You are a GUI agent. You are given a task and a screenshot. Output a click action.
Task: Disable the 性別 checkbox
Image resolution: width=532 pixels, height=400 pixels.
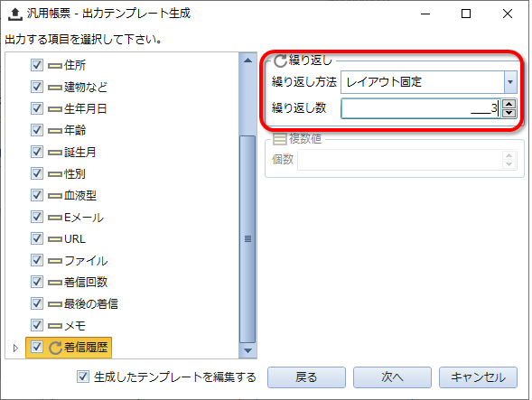(x=37, y=173)
